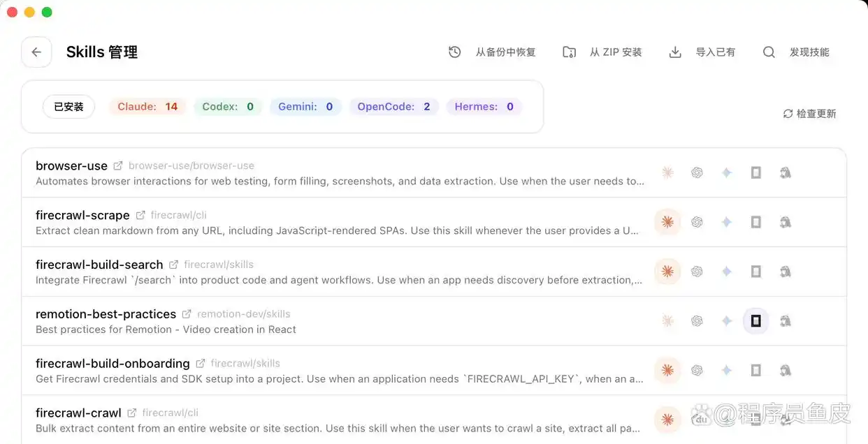Image resolution: width=868 pixels, height=444 pixels.
Task: Toggle Hermes for firecrawl-scrape
Action: point(785,222)
